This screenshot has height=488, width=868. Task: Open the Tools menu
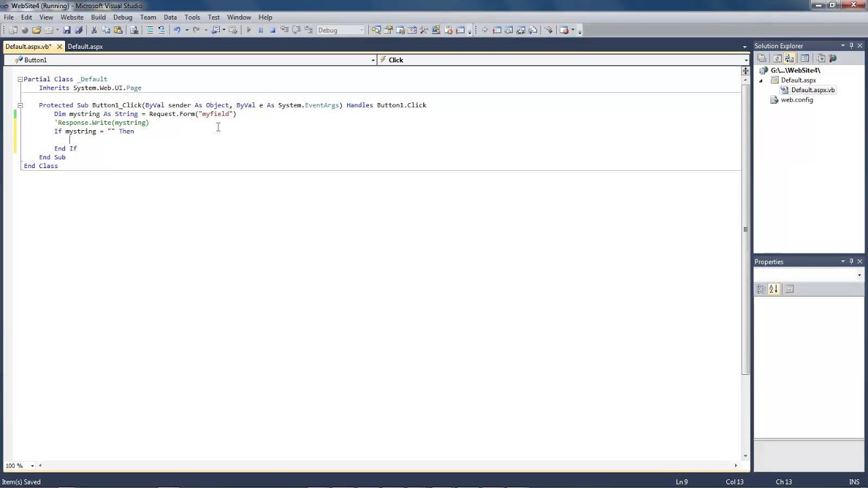pyautogui.click(x=192, y=17)
